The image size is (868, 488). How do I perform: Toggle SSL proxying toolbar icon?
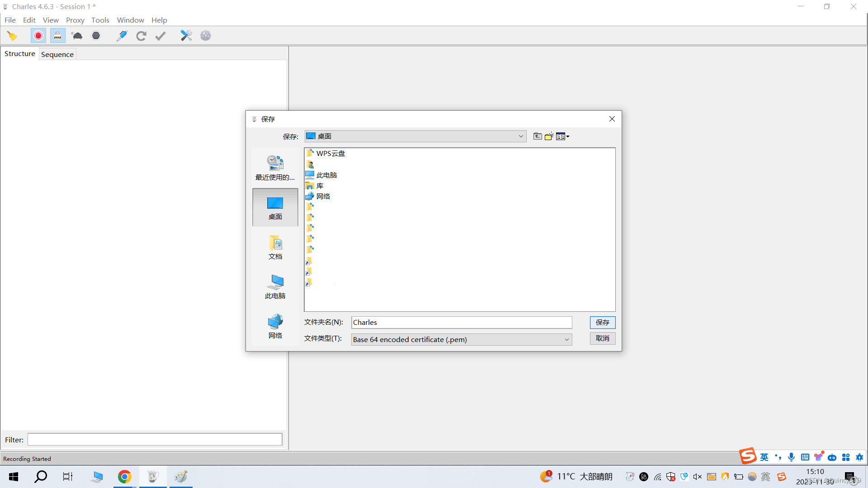coord(57,36)
